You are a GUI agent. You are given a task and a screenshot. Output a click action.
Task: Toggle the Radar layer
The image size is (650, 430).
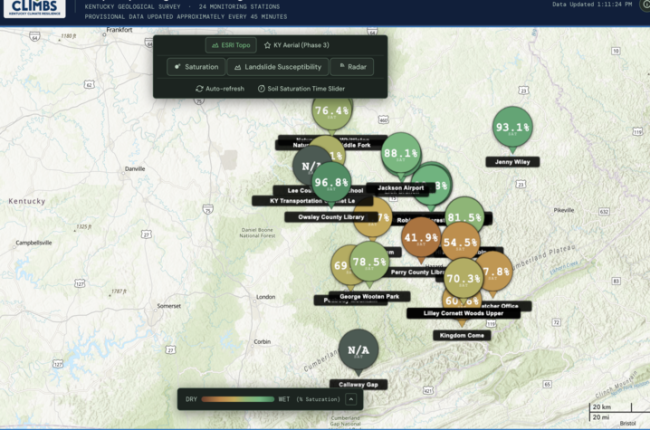pos(352,67)
